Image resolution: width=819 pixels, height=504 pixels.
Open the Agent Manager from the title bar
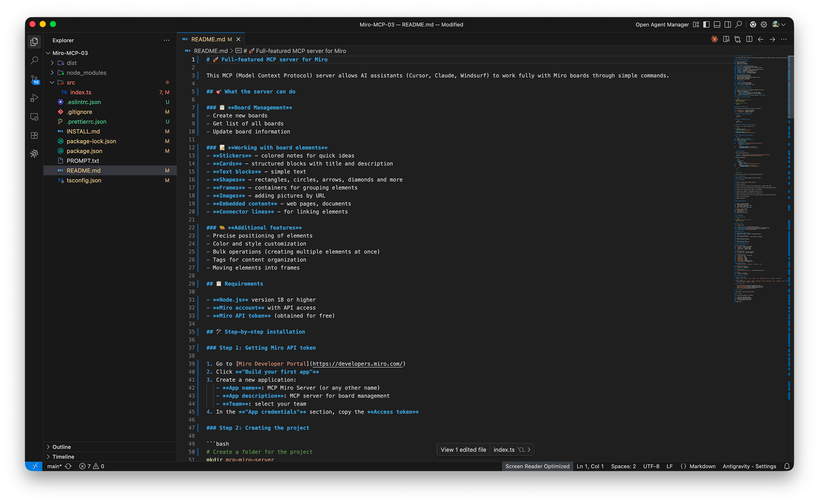click(662, 24)
